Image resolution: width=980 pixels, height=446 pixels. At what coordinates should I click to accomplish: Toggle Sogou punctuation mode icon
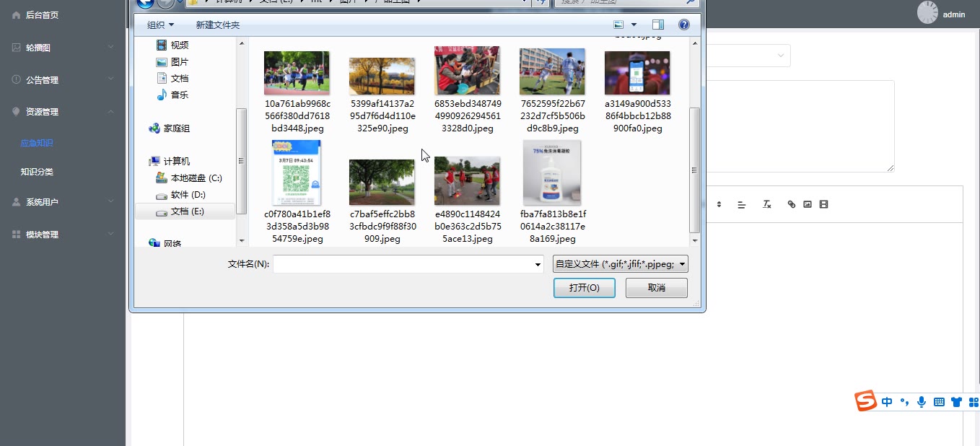[x=904, y=403]
